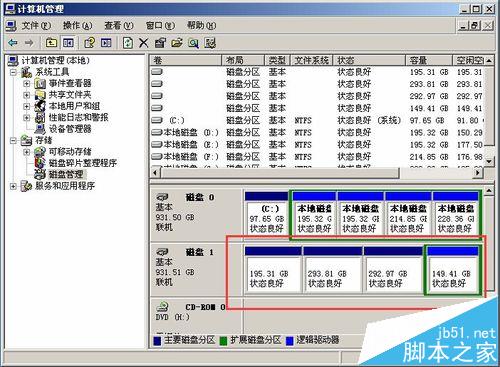
Task: Click the horizontal scrollbar right arrow
Action: (x=478, y=173)
